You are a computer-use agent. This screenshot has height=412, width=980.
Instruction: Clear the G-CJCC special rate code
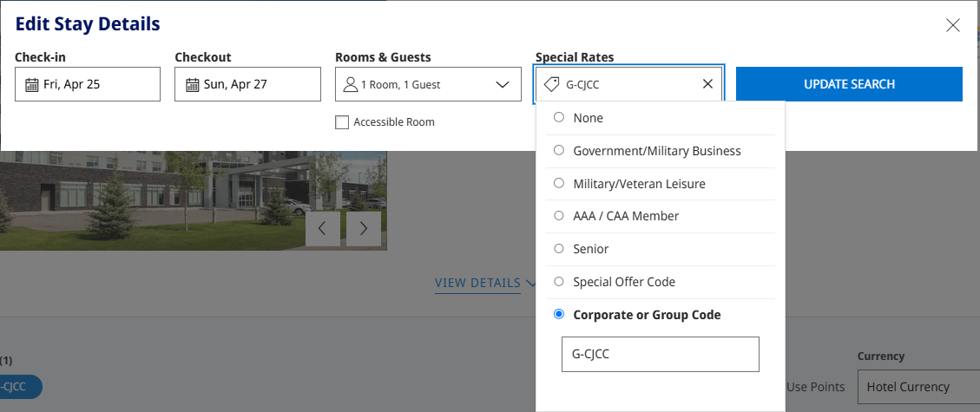[707, 83]
